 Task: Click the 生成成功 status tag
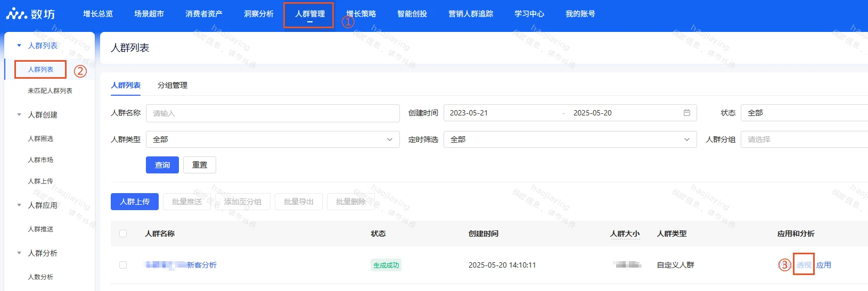pyautogui.click(x=386, y=265)
